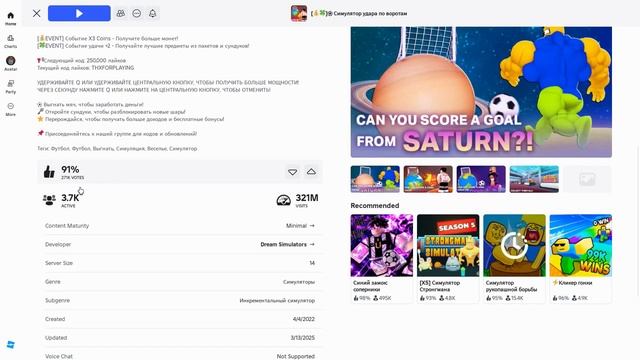640x360 pixels.
Task: Go to Home in sidebar
Action: tap(11, 18)
